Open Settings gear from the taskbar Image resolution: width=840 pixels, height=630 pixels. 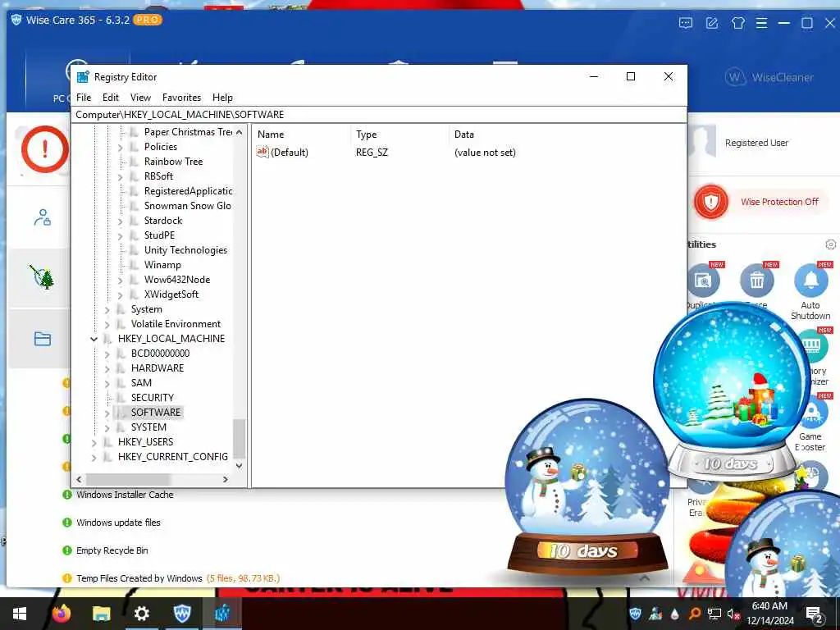click(141, 614)
